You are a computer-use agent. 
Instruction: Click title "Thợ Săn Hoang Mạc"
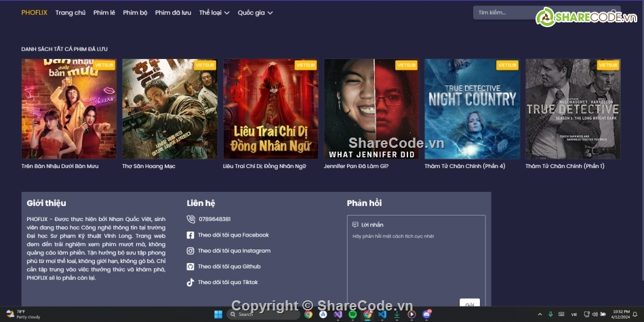click(x=148, y=166)
